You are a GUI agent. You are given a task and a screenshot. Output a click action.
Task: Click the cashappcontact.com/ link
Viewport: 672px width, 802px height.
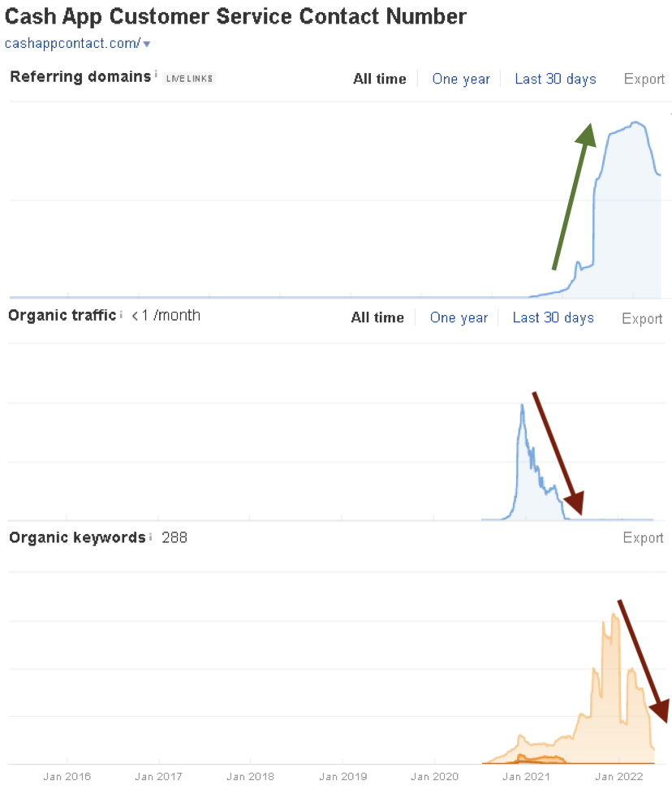coord(72,44)
